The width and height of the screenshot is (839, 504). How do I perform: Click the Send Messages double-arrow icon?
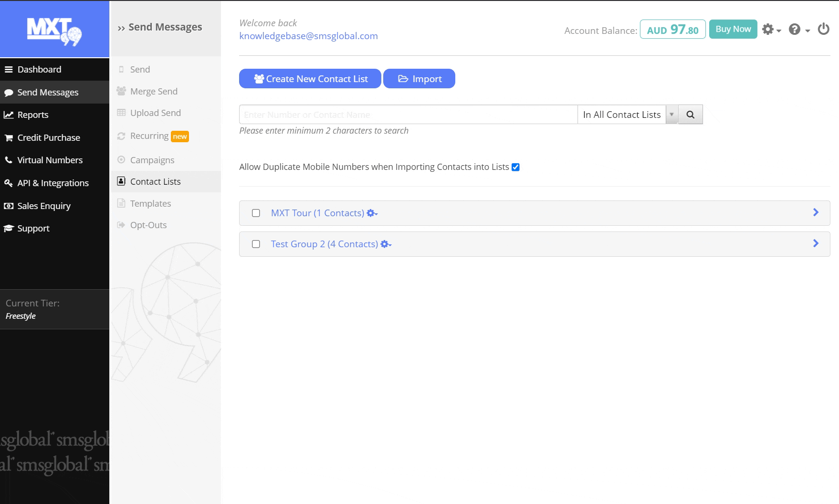(121, 28)
